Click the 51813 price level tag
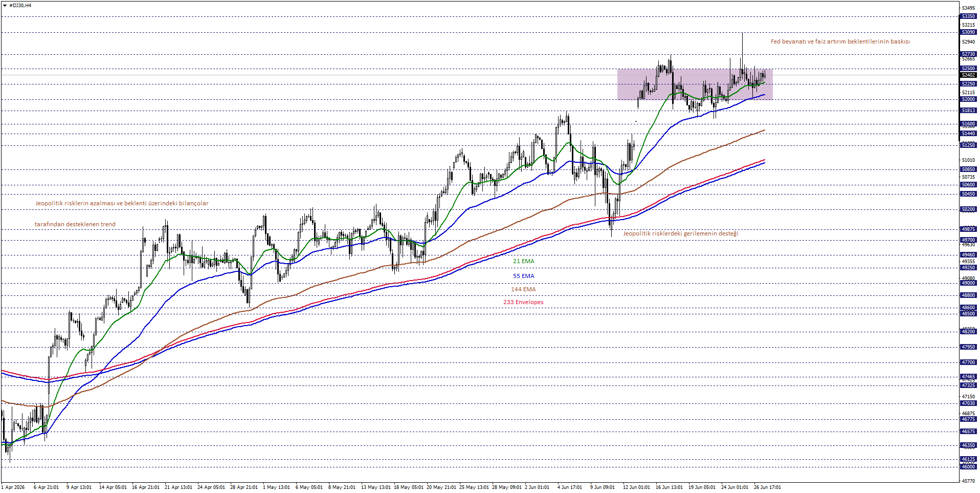 pyautogui.click(x=968, y=111)
